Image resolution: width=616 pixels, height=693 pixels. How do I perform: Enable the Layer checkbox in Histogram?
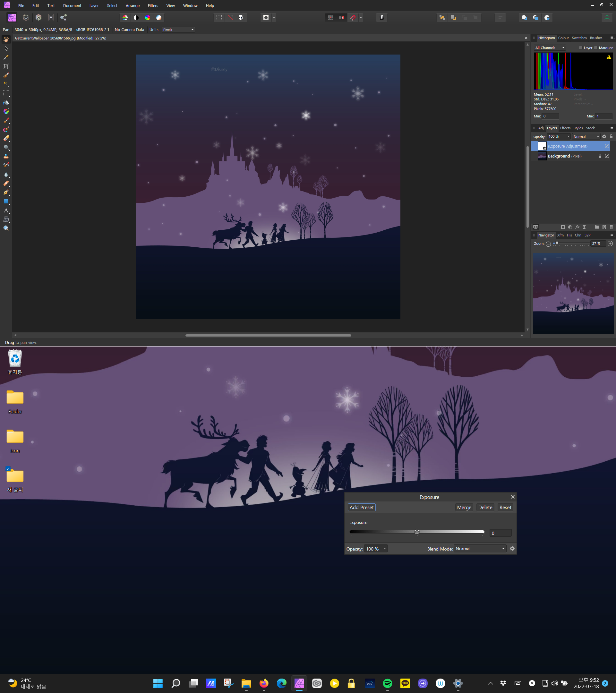[x=580, y=48]
